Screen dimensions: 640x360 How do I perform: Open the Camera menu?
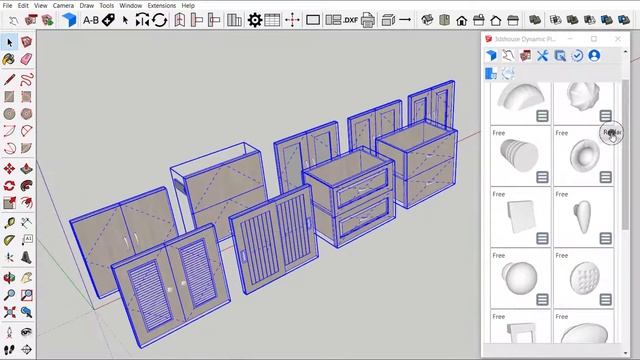point(63,5)
